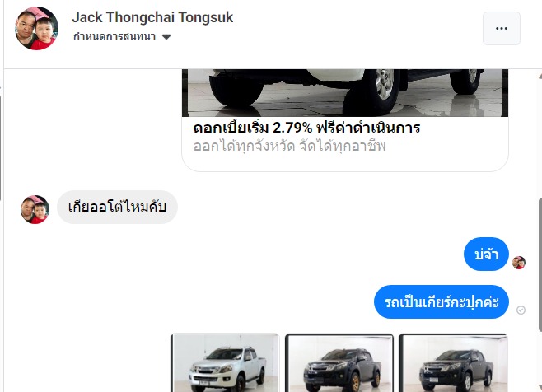Click the chat vertical scrollbar thumb
The height and width of the screenshot is (392, 542).
coord(540,265)
